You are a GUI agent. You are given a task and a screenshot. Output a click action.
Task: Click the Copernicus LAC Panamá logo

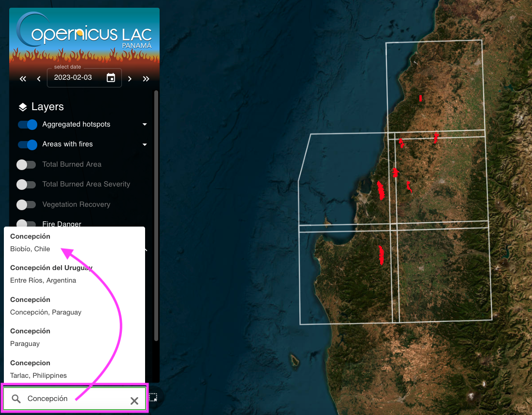[x=85, y=33]
